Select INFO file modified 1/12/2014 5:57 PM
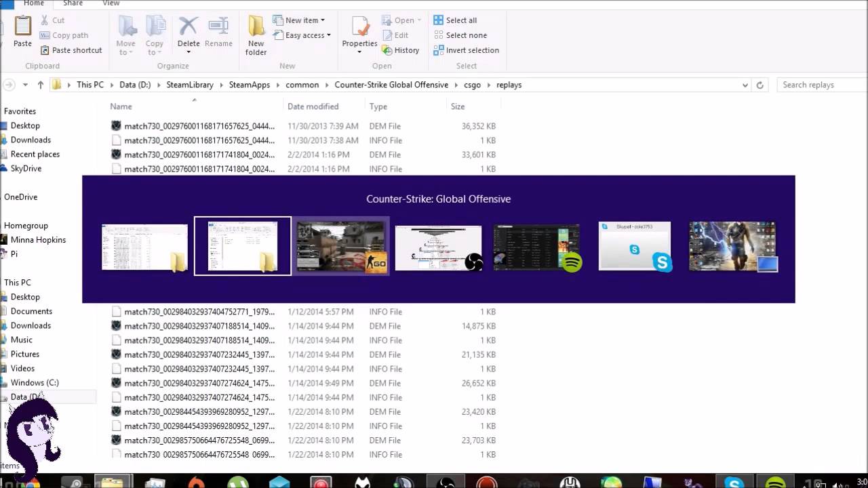Image resolution: width=868 pixels, height=488 pixels. (x=304, y=312)
